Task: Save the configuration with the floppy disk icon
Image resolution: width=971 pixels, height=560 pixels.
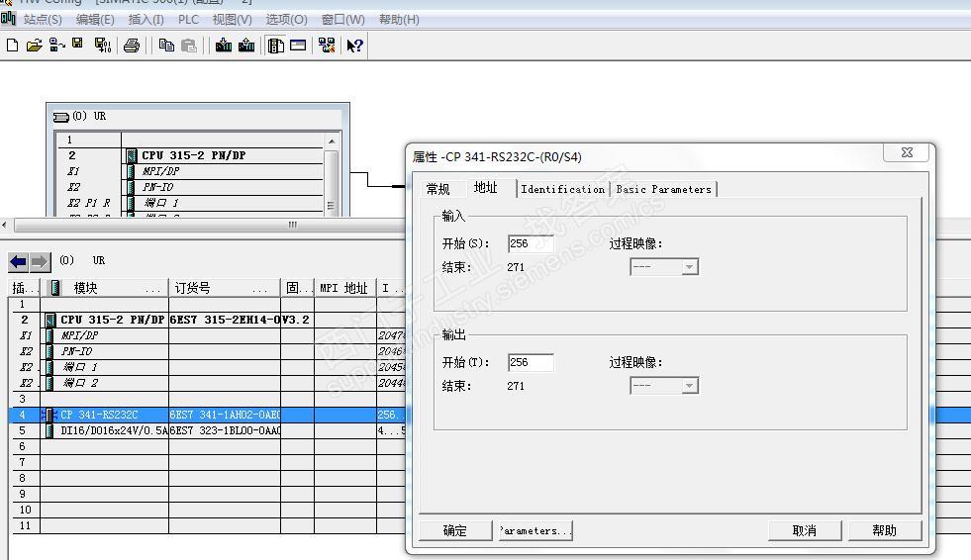Action: click(77, 44)
